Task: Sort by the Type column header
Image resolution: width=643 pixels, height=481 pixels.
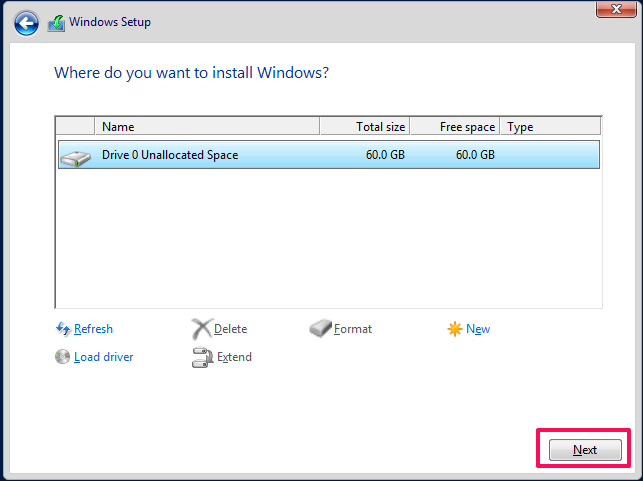Action: 551,126
